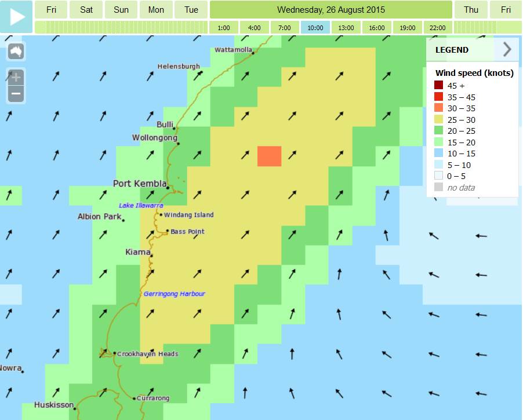The image size is (523, 420).
Task: Go to Mon forecast day
Action: click(156, 10)
